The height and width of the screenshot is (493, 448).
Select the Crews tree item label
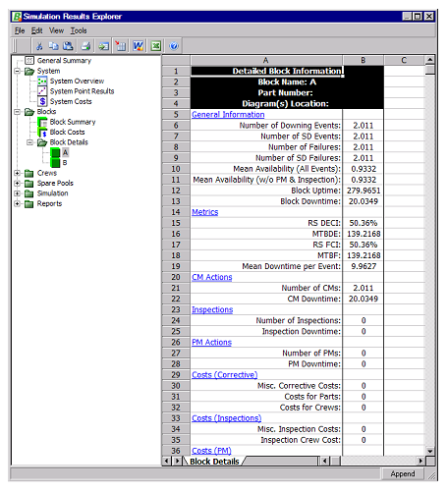(47, 173)
